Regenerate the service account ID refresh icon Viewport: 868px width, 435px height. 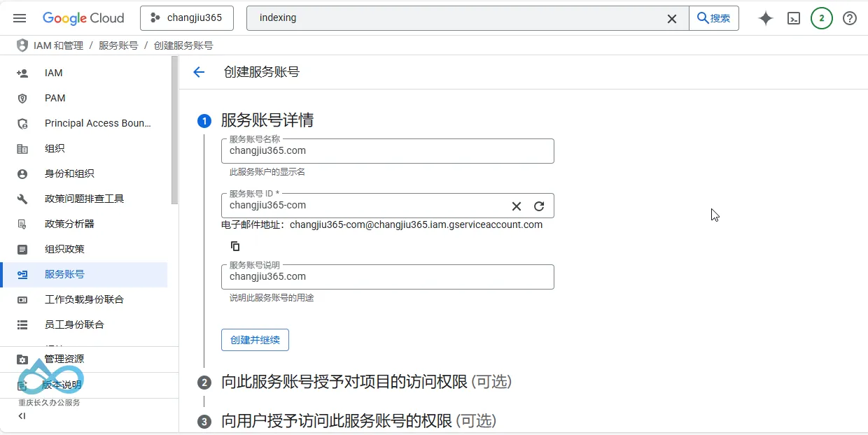539,206
